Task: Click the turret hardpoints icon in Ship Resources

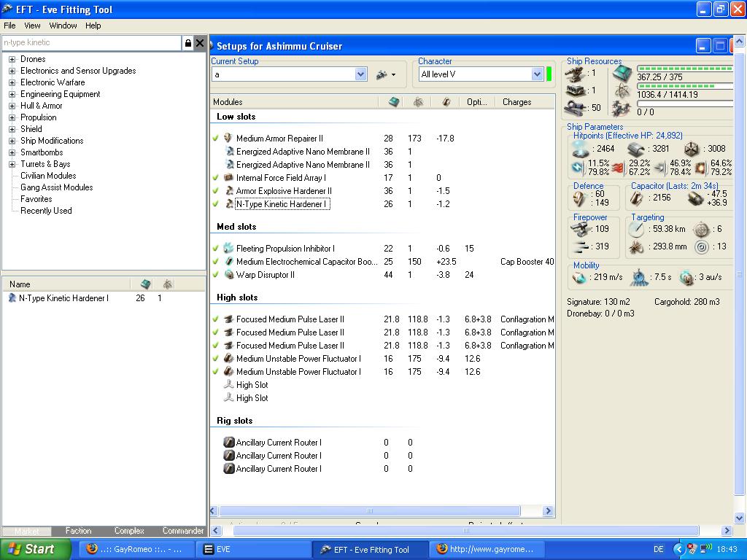Action: tap(575, 74)
